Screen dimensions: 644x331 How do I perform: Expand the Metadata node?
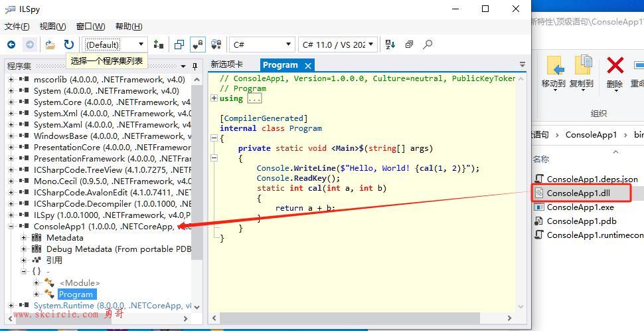tap(23, 238)
